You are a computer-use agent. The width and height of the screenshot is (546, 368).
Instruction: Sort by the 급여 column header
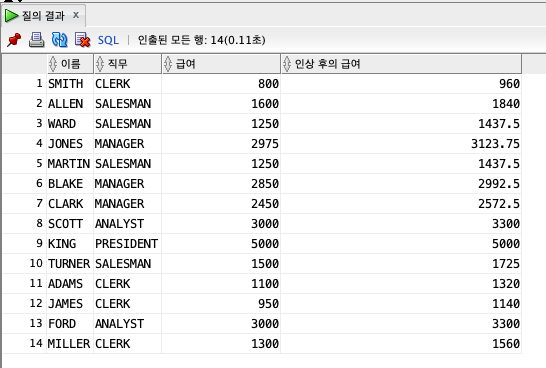[221, 64]
